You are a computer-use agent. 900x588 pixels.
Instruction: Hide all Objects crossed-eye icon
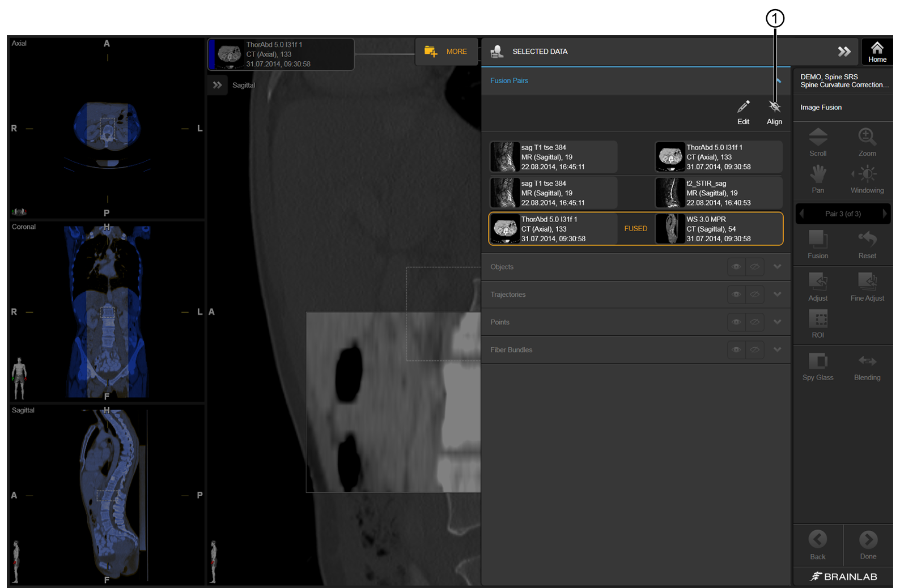click(755, 267)
